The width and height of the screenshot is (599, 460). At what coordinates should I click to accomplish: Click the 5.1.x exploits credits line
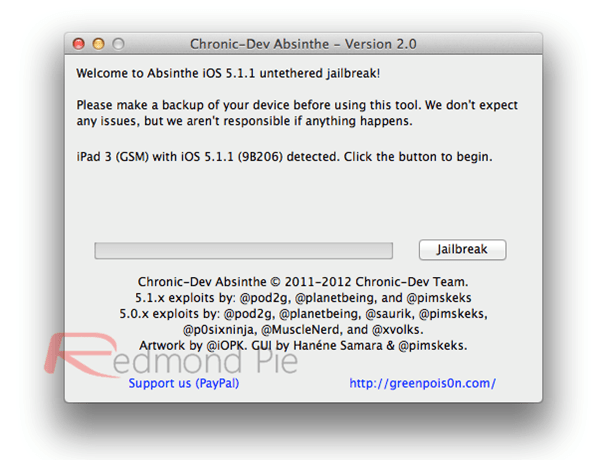click(303, 298)
